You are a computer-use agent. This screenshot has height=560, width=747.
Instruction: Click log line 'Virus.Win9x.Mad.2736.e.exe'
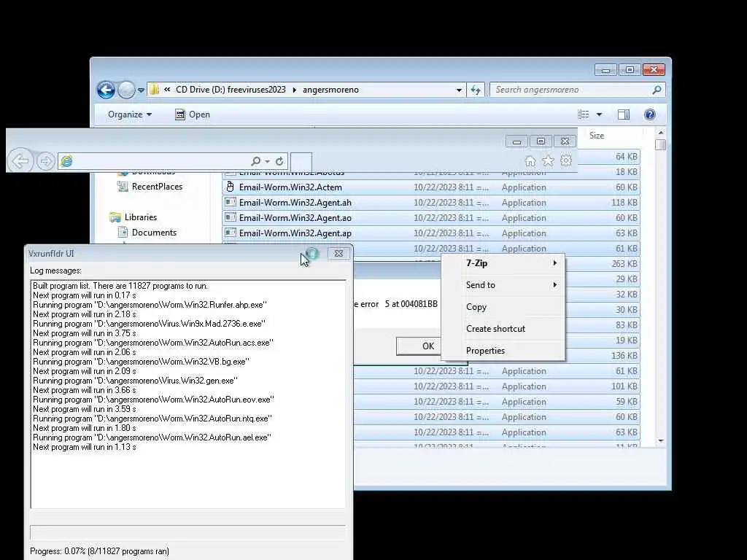click(149, 324)
